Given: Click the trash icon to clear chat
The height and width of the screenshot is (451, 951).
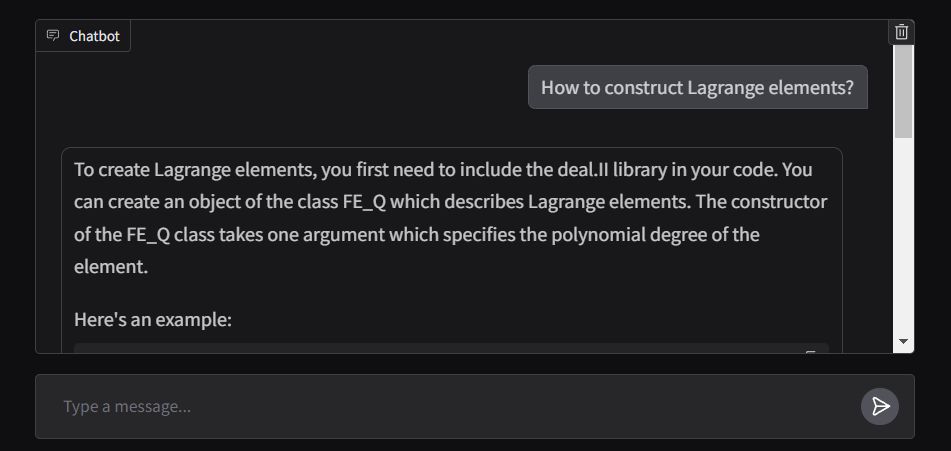Looking at the screenshot, I should (x=901, y=32).
